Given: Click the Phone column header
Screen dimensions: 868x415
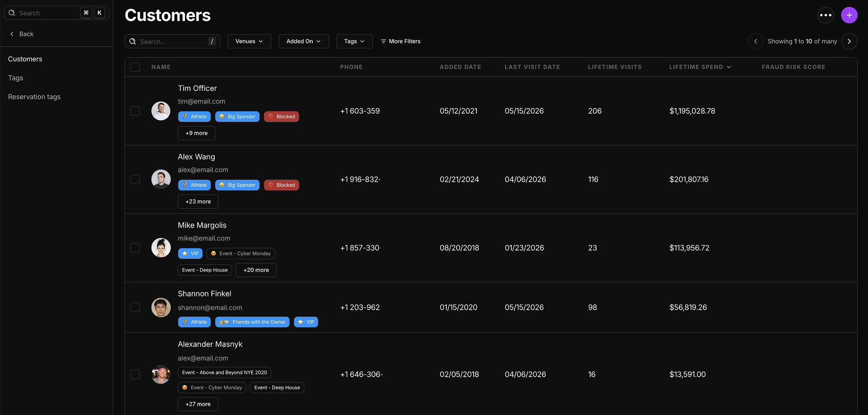Looking at the screenshot, I should pos(351,67).
